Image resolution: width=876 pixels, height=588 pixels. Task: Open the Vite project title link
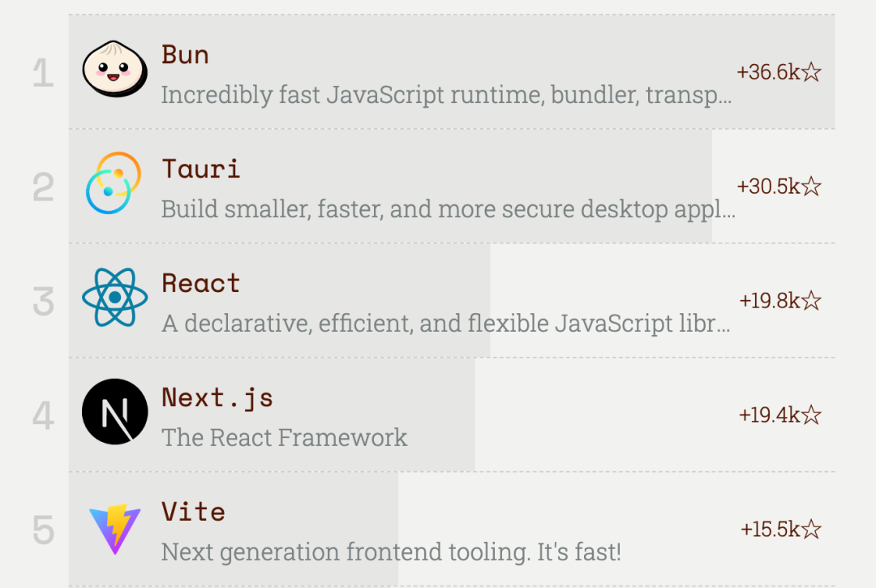[194, 512]
